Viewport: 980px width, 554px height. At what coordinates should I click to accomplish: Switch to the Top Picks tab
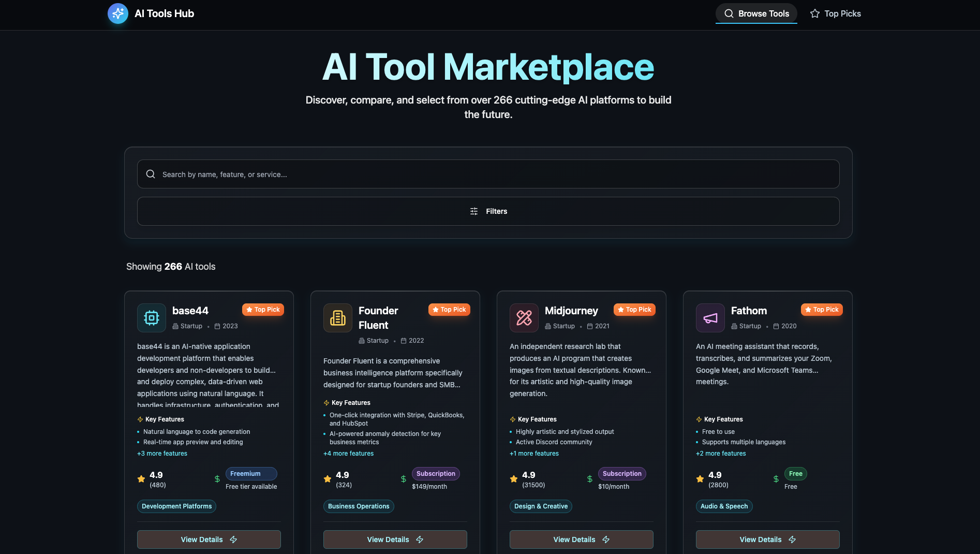(x=835, y=13)
